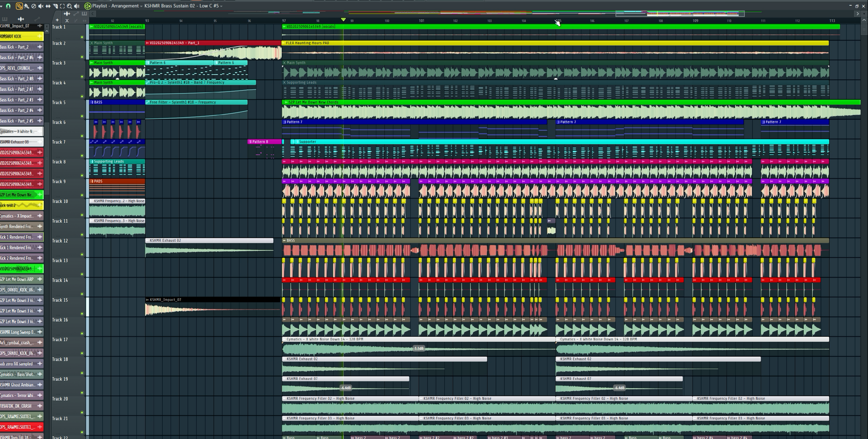Image resolution: width=868 pixels, height=439 pixels.
Task: Select the Draw pencil tool
Action: pyautogui.click(x=19, y=6)
